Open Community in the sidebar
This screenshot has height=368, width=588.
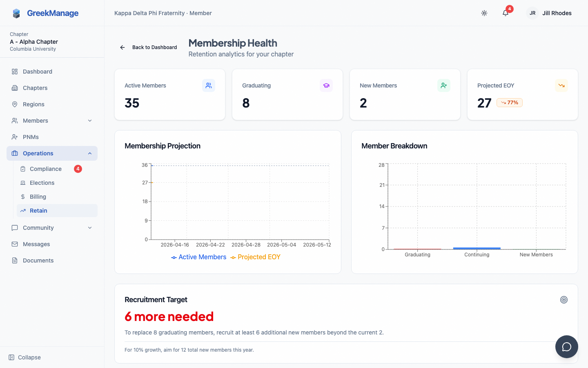[52, 228]
